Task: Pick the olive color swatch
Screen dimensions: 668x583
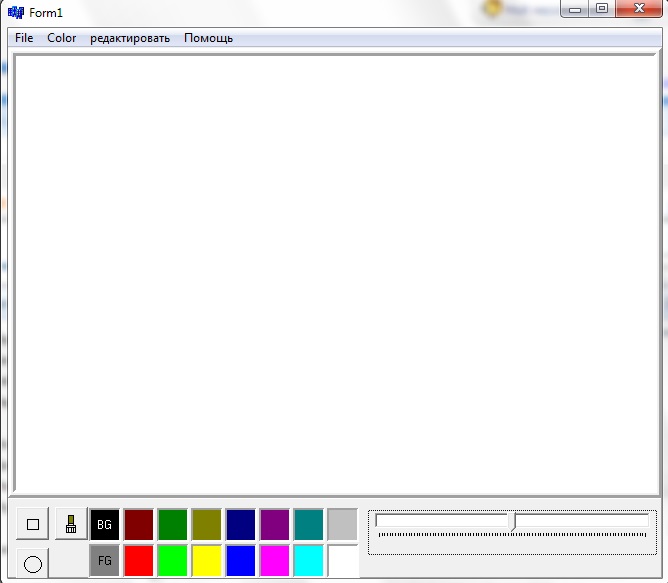Action: click(207, 524)
